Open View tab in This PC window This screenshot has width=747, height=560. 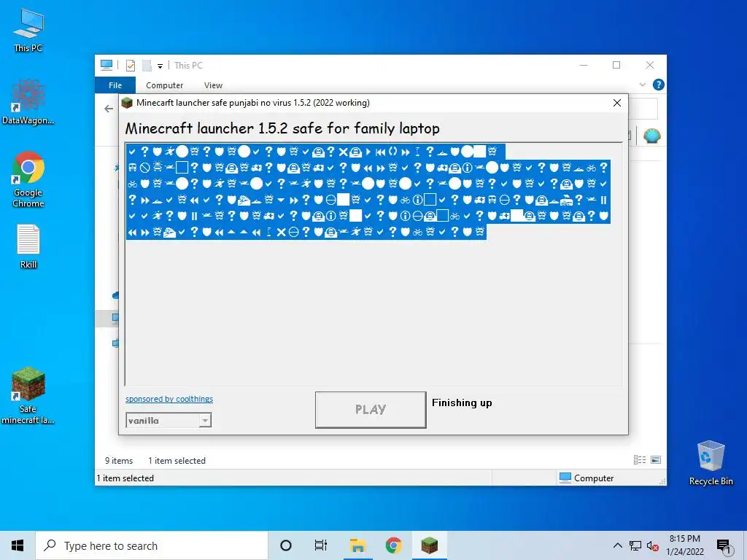213,85
